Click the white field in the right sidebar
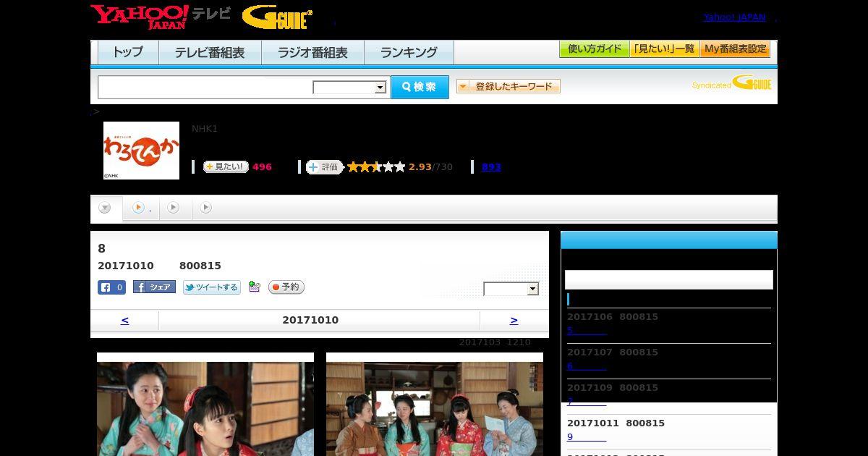The height and width of the screenshot is (456, 868). click(669, 279)
